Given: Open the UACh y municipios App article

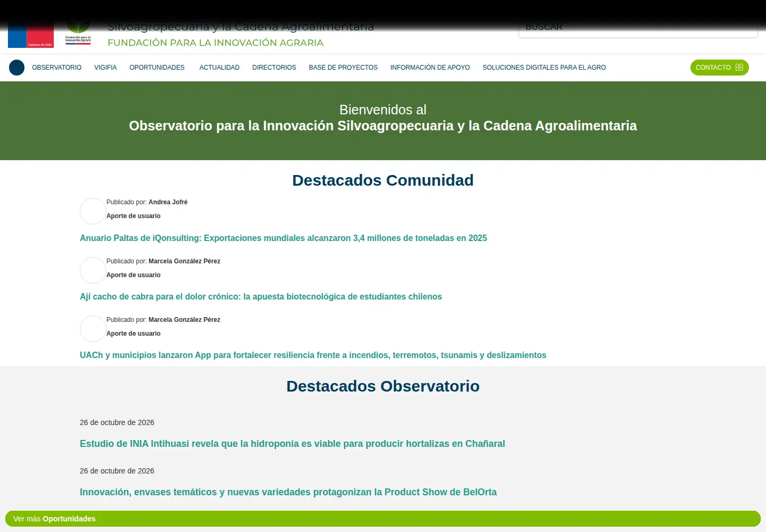Looking at the screenshot, I should tap(313, 355).
